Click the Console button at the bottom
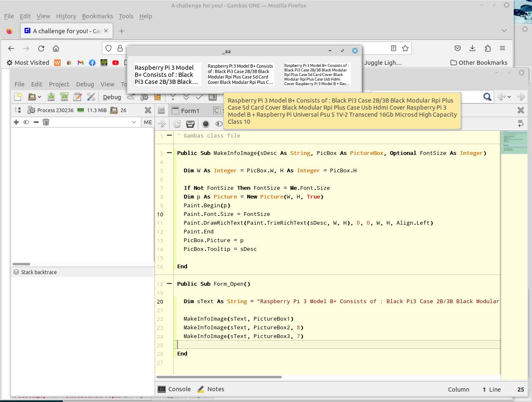Image resolution: width=532 pixels, height=402 pixels. (174, 389)
